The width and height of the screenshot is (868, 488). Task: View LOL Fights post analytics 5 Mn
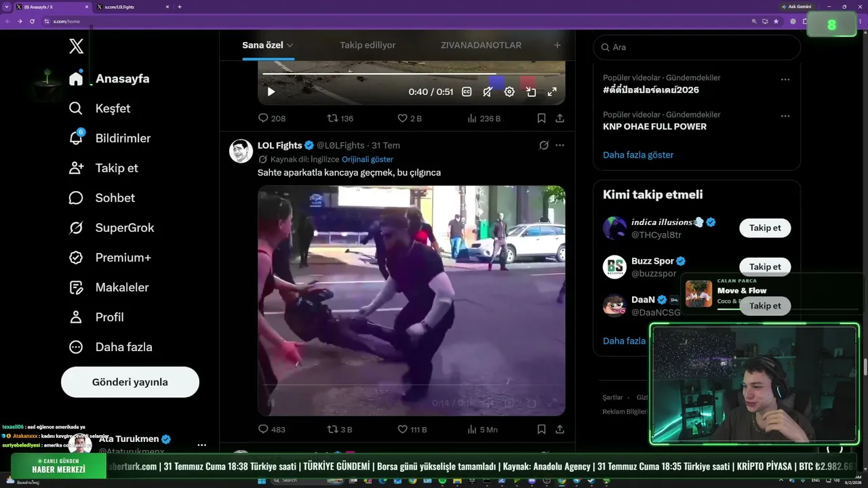point(483,430)
